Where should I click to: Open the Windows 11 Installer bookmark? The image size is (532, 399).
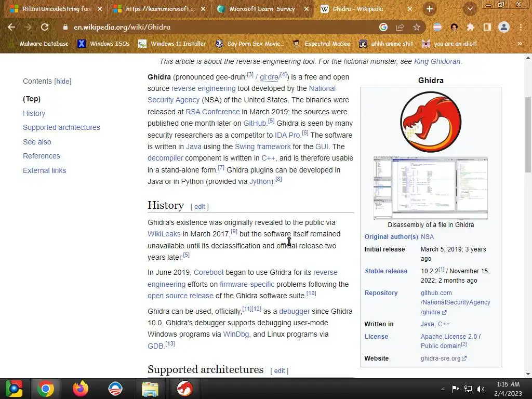tap(172, 44)
